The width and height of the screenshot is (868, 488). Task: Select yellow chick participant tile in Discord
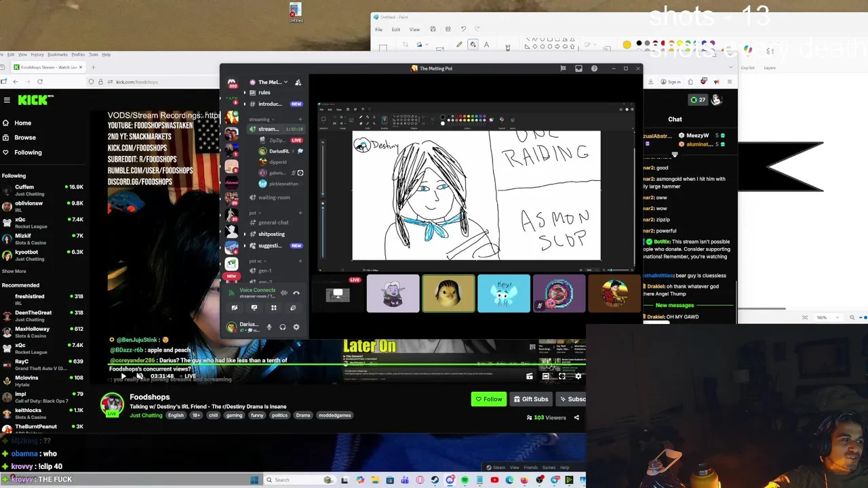[x=448, y=293]
